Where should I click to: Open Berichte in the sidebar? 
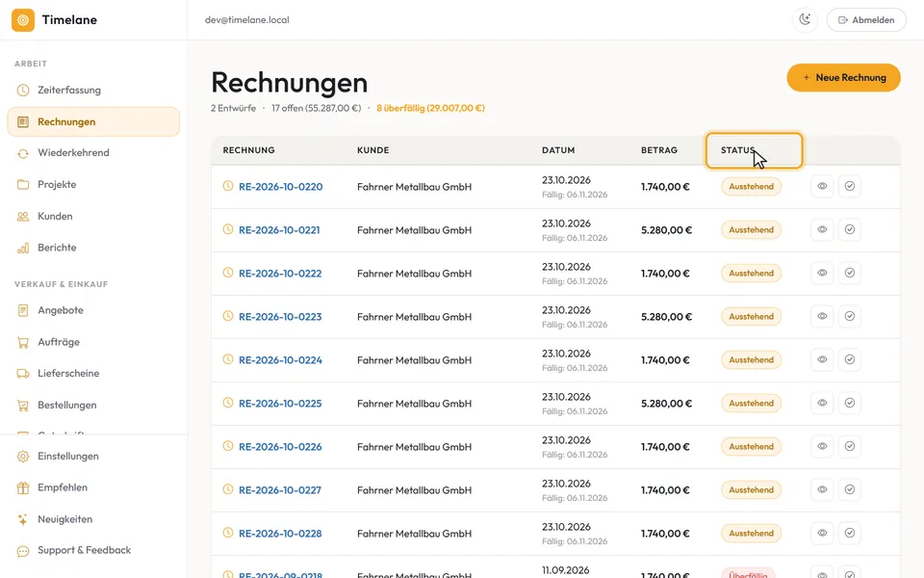(93, 248)
